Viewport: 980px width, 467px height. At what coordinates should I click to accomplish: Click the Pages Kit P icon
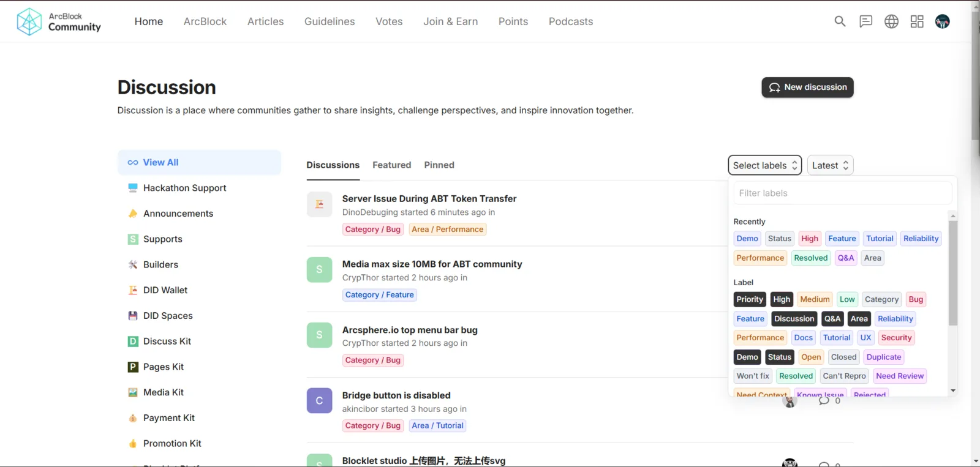[x=133, y=367]
